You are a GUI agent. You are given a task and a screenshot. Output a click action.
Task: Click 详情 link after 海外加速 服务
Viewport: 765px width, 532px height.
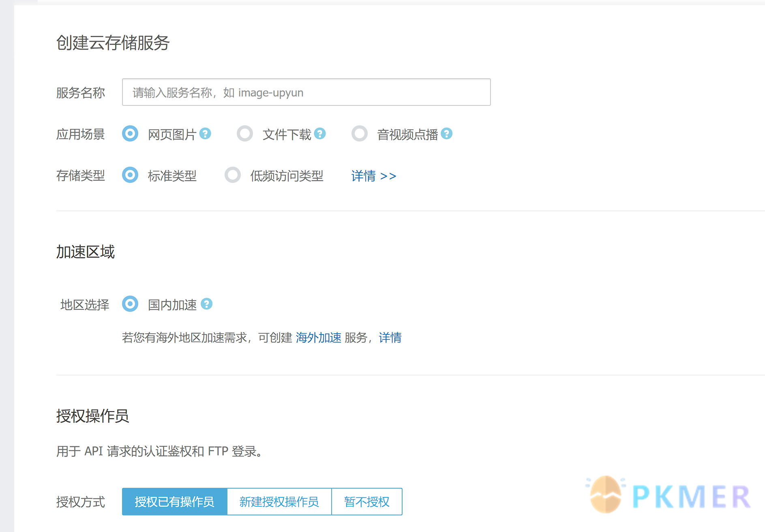pyautogui.click(x=390, y=337)
